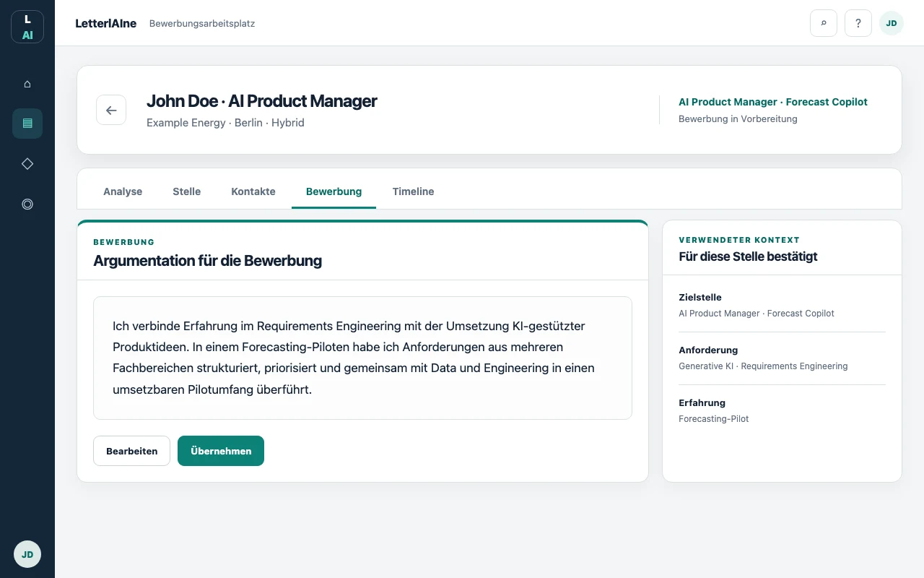
Task: Click the value Forecasting-Pilot
Action: coord(713,419)
